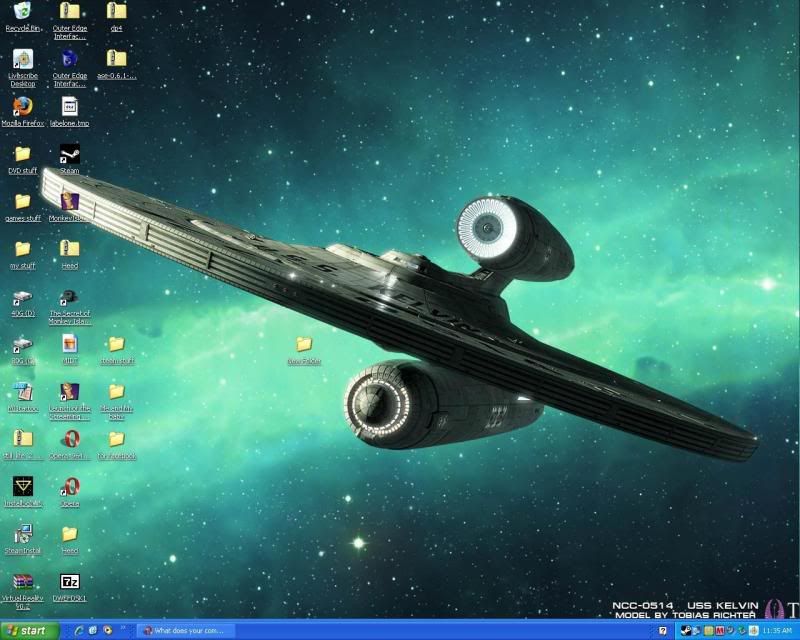Click the taskbar clock showing 11:35 AM
This screenshot has width=800, height=640.
778,631
